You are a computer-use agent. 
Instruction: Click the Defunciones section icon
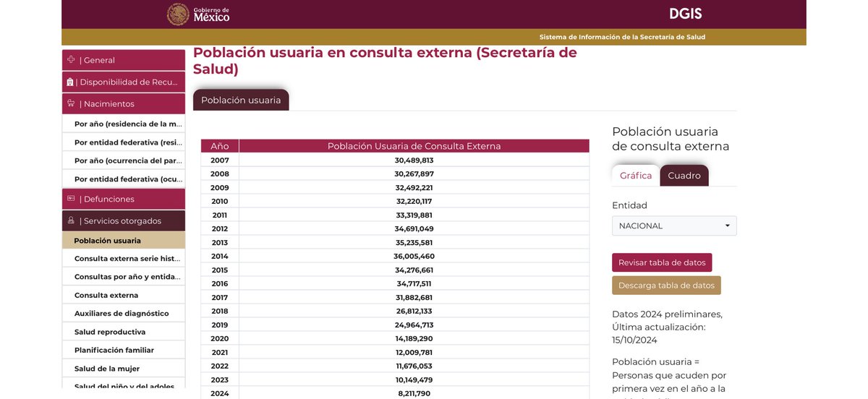coord(71,198)
